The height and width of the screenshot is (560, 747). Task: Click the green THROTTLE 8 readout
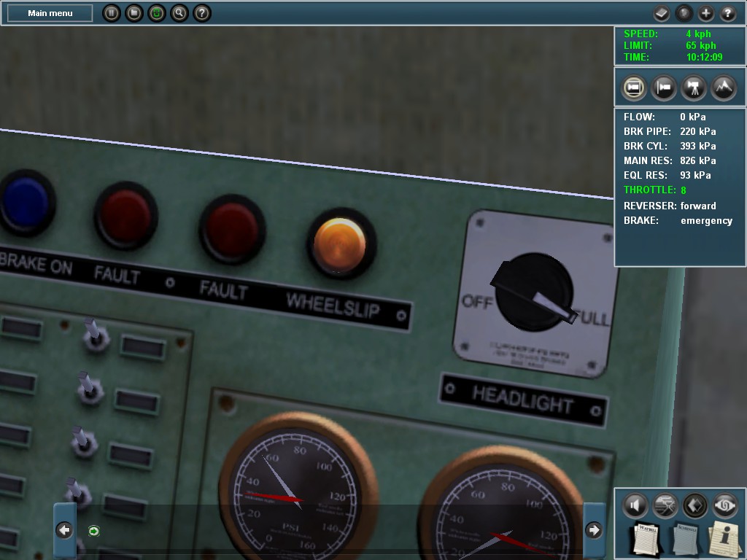[x=655, y=190]
